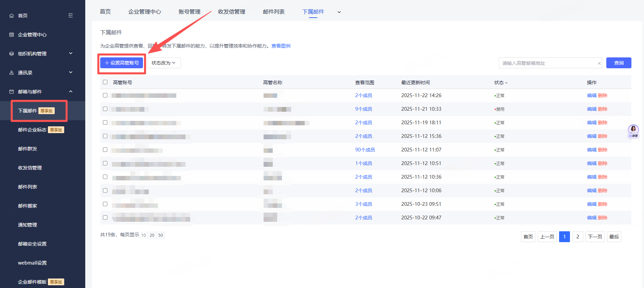The height and width of the screenshot is (288, 644).
Task: Click the 组织机构管理 sidebar icon
Action: tap(12, 54)
